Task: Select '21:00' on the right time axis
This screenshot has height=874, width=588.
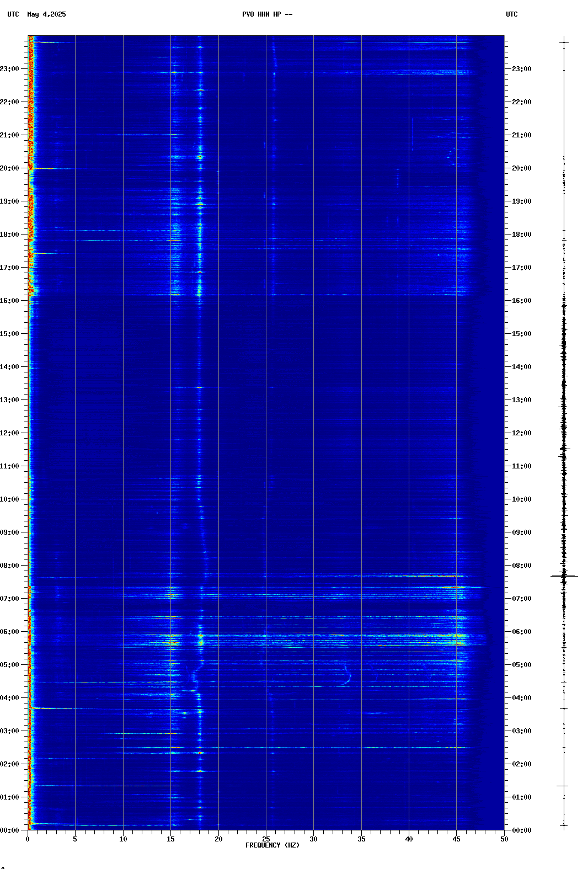Action: pos(522,135)
